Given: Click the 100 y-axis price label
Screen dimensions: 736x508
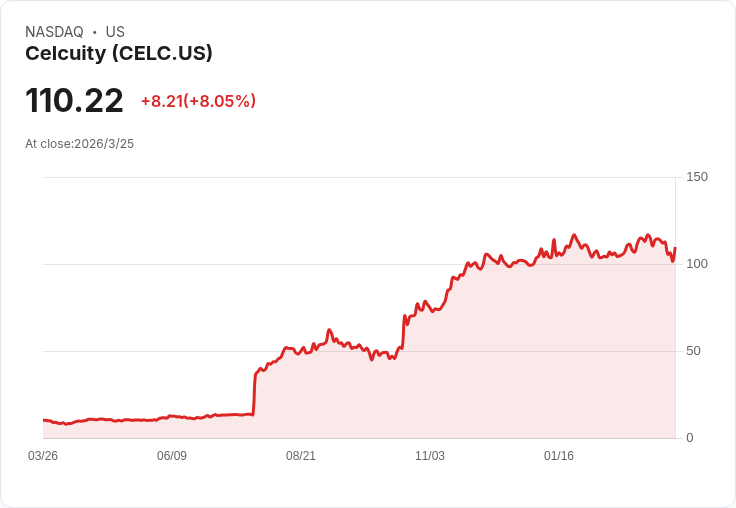Looking at the screenshot, I should coord(697,264).
